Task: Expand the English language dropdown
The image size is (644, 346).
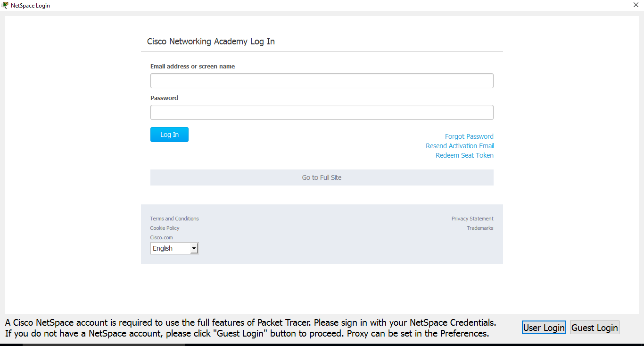Action: tap(174, 248)
